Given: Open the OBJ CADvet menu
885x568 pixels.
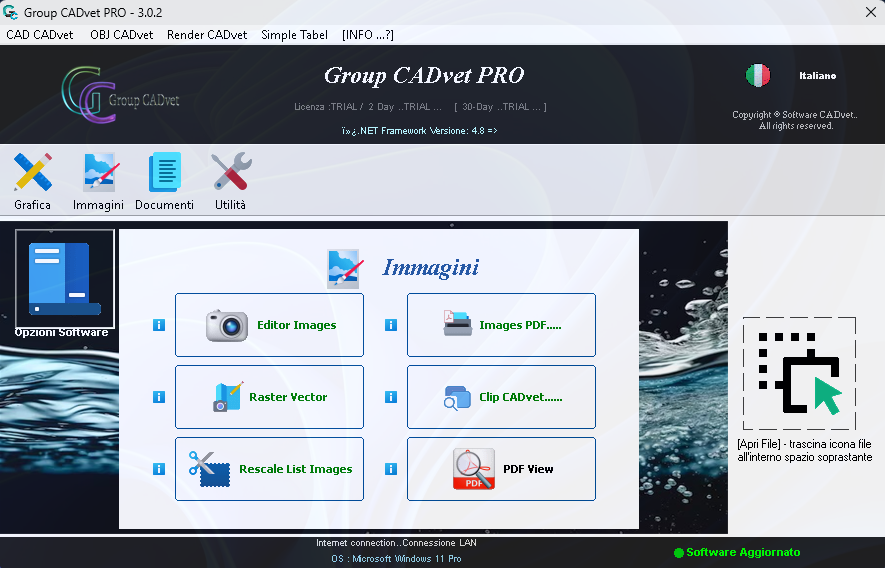Looking at the screenshot, I should [x=121, y=35].
